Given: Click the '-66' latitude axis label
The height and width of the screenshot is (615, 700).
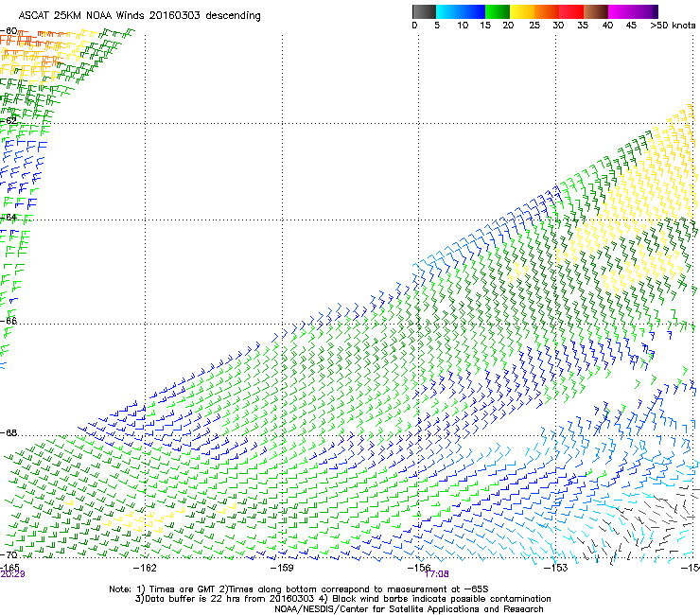Looking at the screenshot, I should 9,321.
